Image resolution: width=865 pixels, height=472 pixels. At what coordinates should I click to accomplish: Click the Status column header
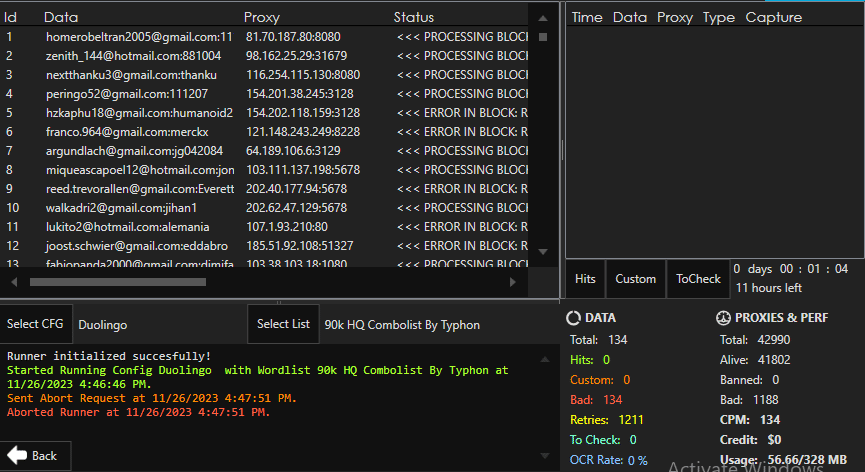pos(414,17)
